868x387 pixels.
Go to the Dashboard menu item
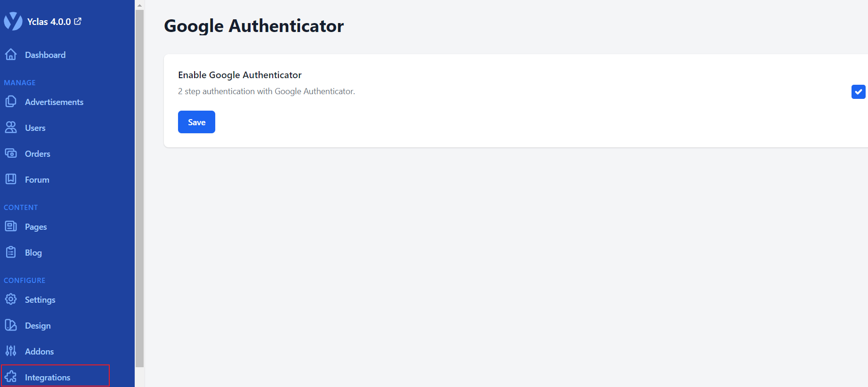[45, 55]
